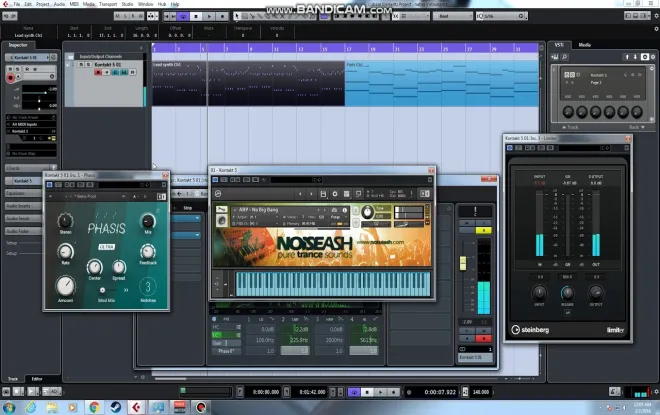This screenshot has height=415, width=660.
Task: Expand Track section in VSTi panel
Action: tap(570, 127)
